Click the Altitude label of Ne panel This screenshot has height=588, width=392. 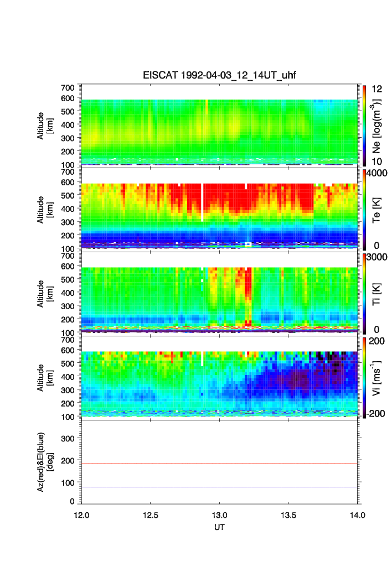tap(45, 126)
